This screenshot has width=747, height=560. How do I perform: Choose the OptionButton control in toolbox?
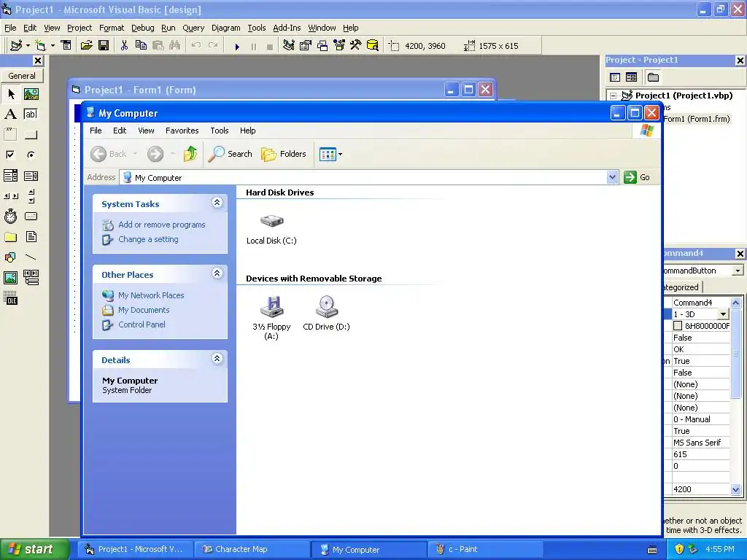(31, 155)
